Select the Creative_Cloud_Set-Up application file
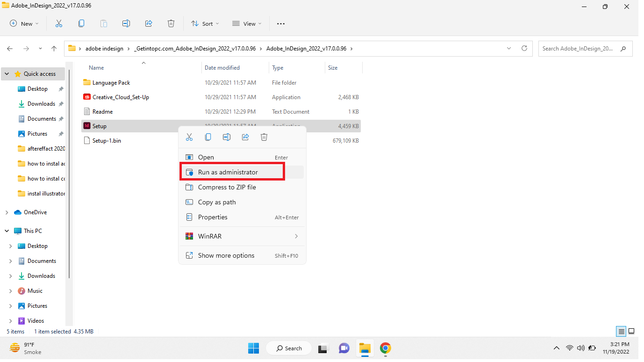 click(121, 97)
